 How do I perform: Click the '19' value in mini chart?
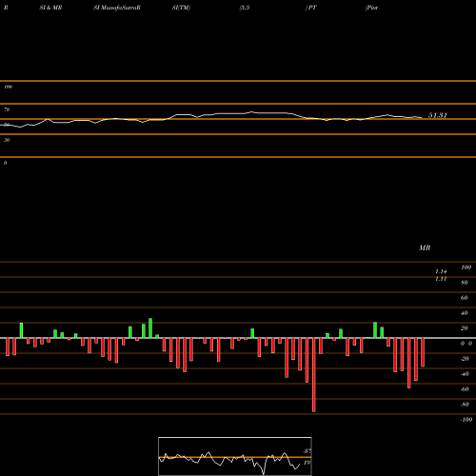point(307,463)
